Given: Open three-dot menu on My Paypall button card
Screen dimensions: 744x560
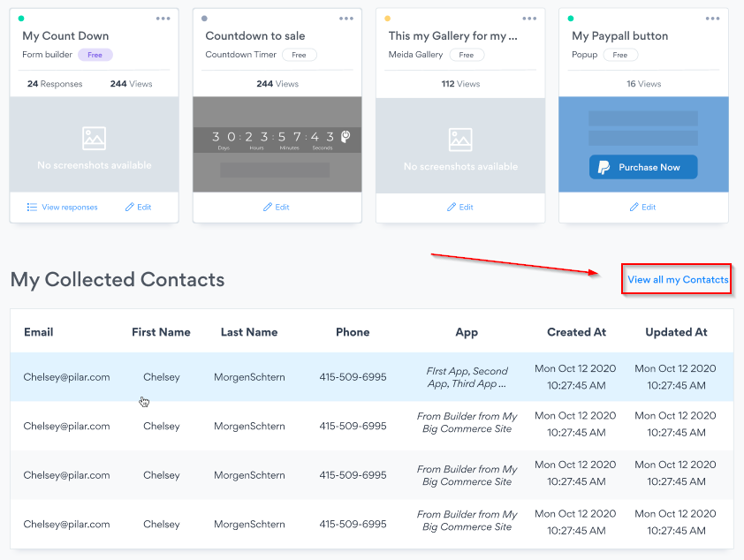Looking at the screenshot, I should (713, 19).
